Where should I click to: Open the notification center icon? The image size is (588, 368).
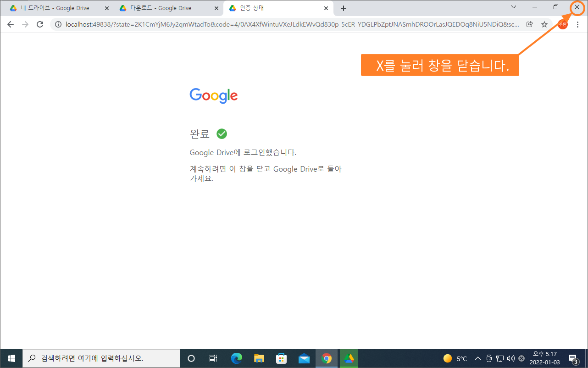tap(573, 358)
